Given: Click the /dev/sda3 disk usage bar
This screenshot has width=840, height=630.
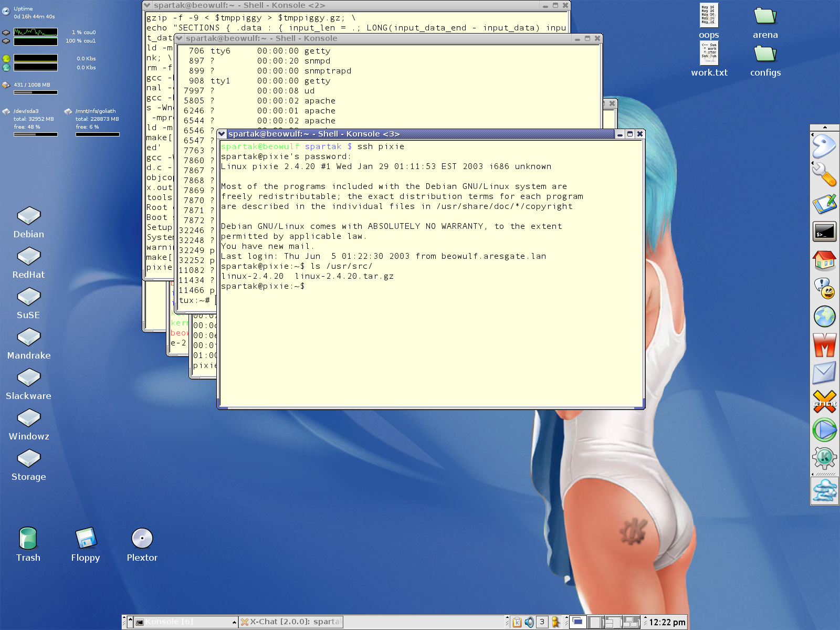Looking at the screenshot, I should 36,134.
